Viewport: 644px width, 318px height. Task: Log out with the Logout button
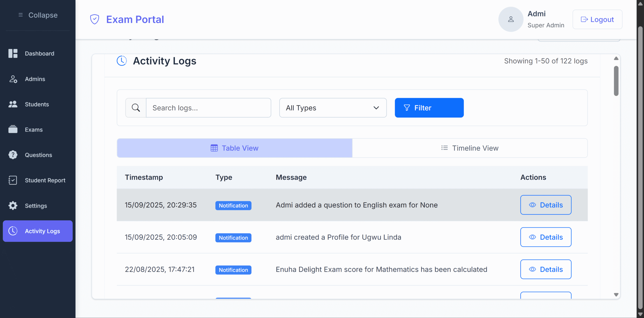(597, 19)
